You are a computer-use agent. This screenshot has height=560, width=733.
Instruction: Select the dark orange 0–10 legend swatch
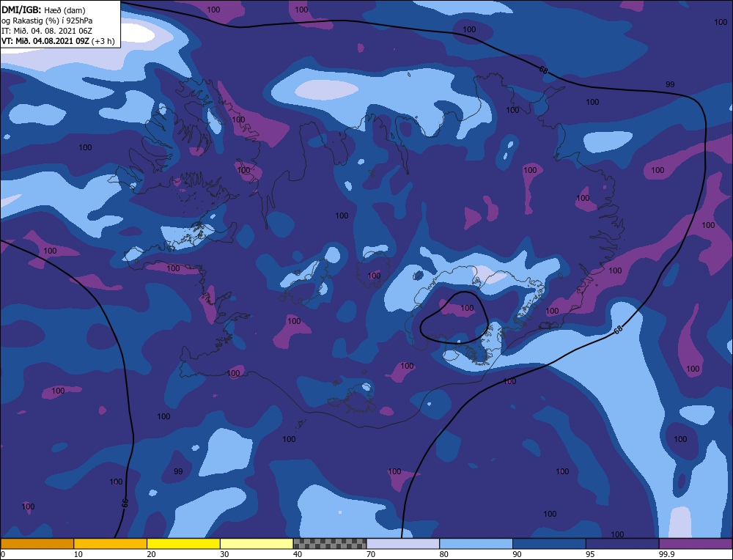tap(37, 543)
